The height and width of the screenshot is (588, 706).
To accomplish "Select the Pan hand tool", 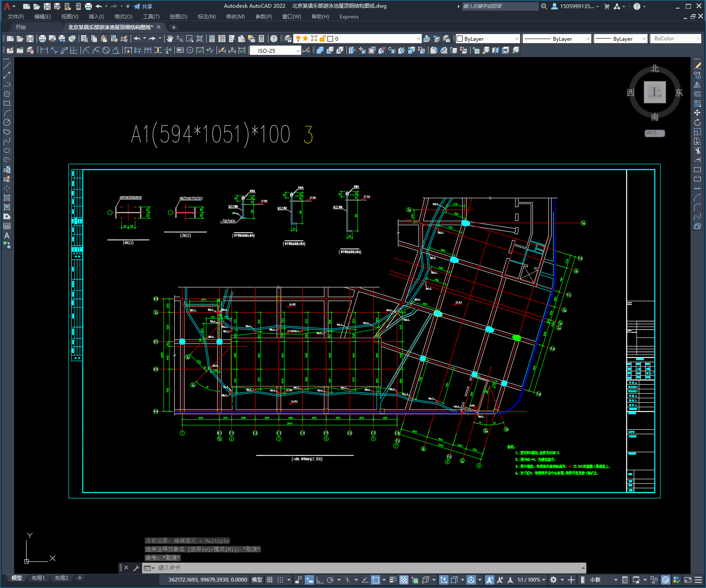I will click(x=170, y=39).
